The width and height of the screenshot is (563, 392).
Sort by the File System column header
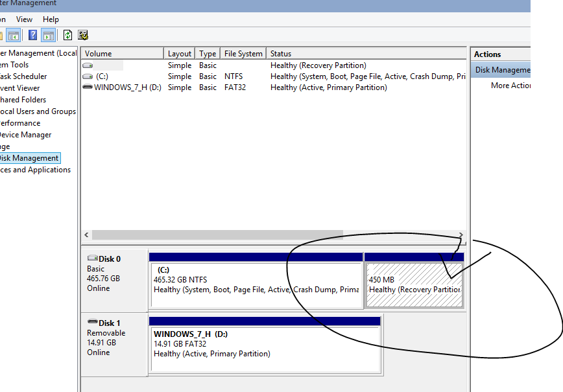(x=243, y=53)
